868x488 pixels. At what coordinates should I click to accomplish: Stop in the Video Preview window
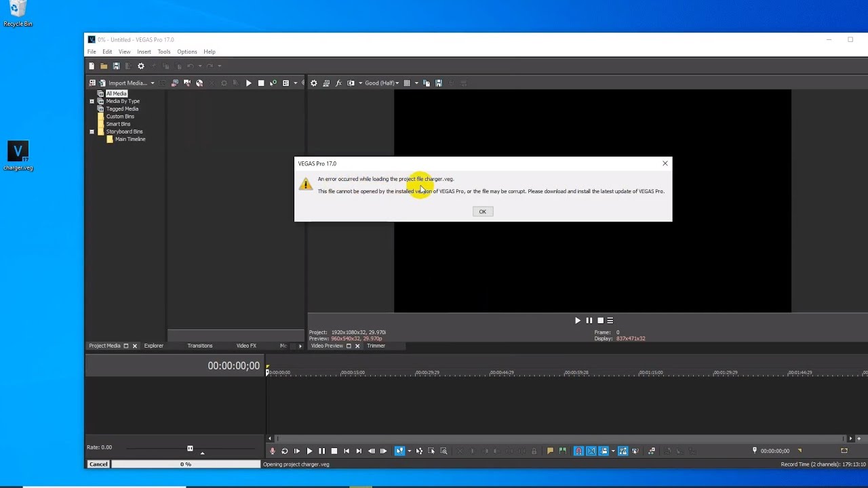point(600,321)
